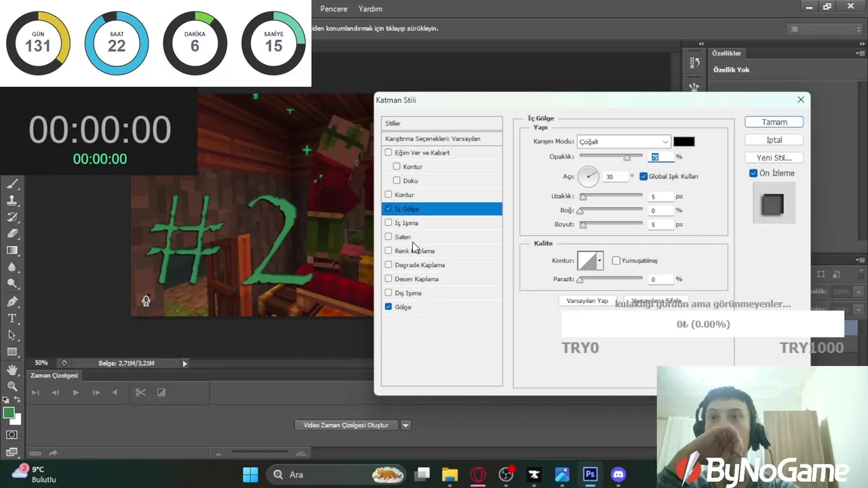Click the Tamam button
The height and width of the screenshot is (488, 868).
tap(774, 122)
